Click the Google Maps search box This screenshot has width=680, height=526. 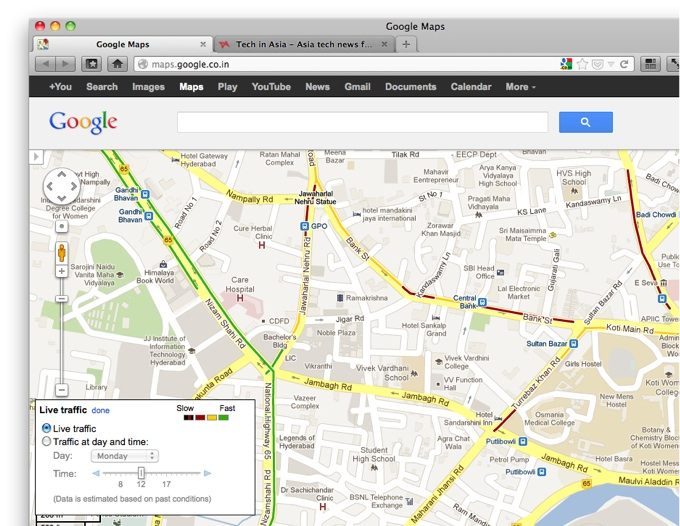[363, 122]
